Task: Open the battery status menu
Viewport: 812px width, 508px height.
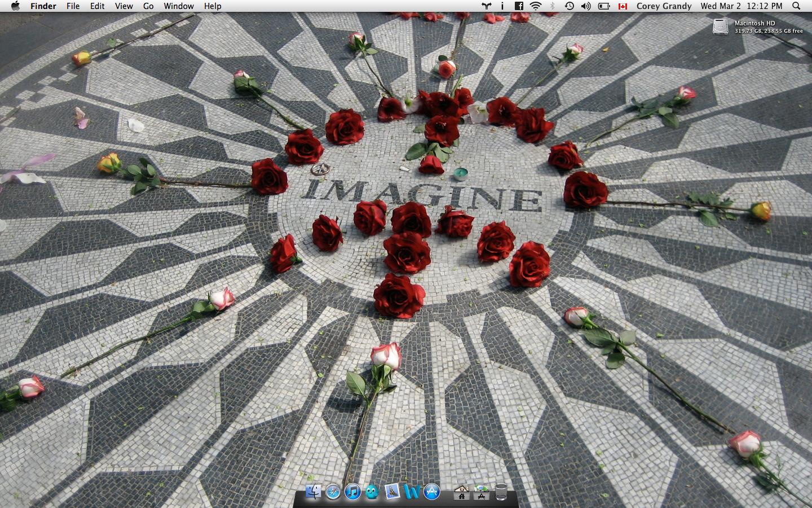Action: click(x=604, y=6)
